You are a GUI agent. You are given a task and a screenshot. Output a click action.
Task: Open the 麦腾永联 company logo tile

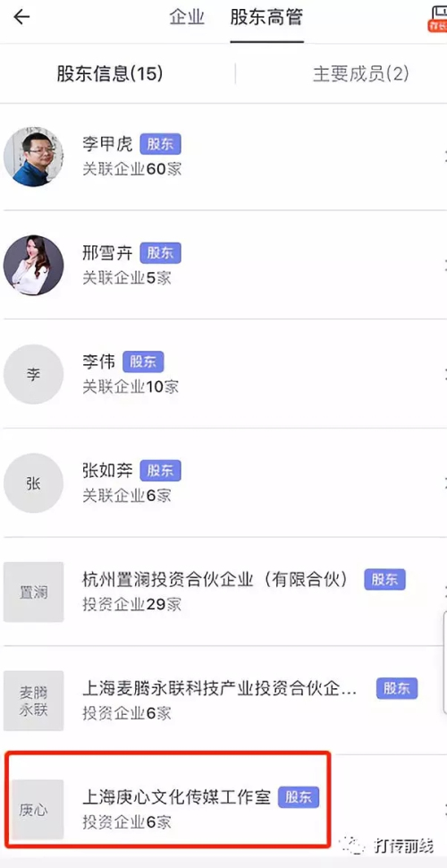point(34,701)
